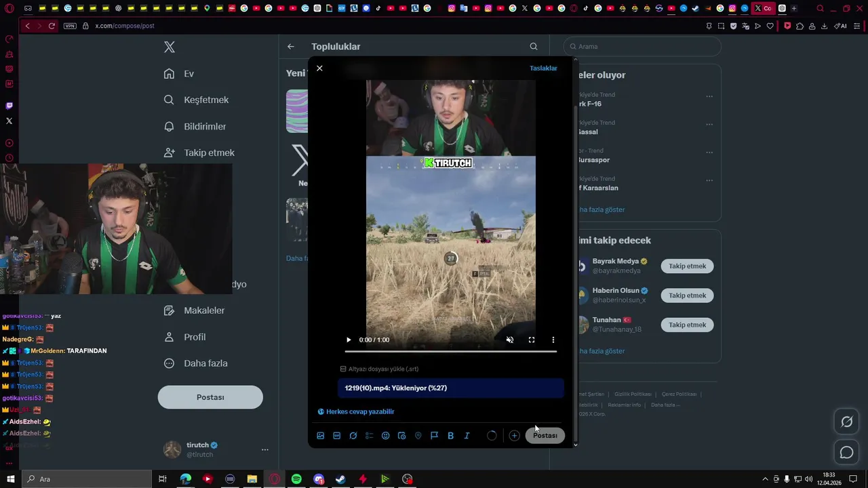Viewport: 868px width, 488px height.
Task: Open Spotify from the taskbar
Action: [x=296, y=479]
